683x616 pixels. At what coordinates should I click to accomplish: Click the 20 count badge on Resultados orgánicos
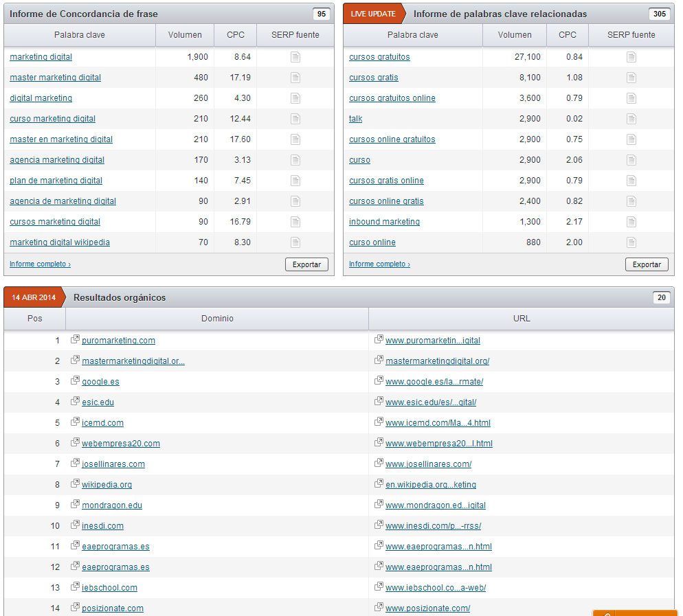coord(662,298)
